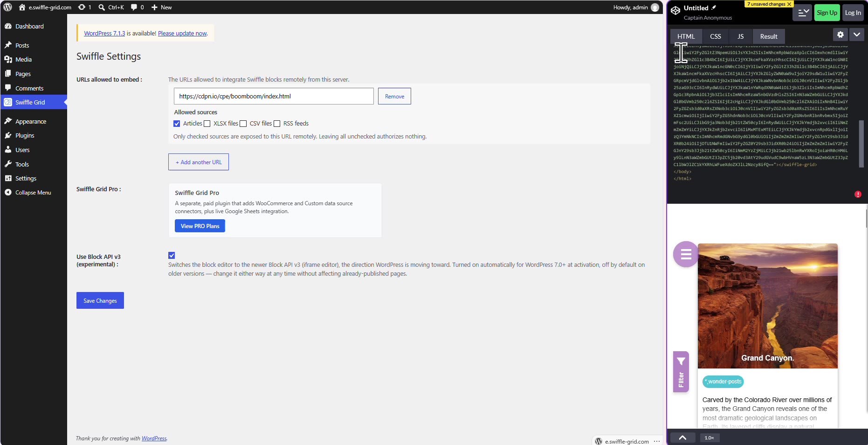Follow the Please update now link
The width and height of the screenshot is (868, 445).
[x=182, y=33]
